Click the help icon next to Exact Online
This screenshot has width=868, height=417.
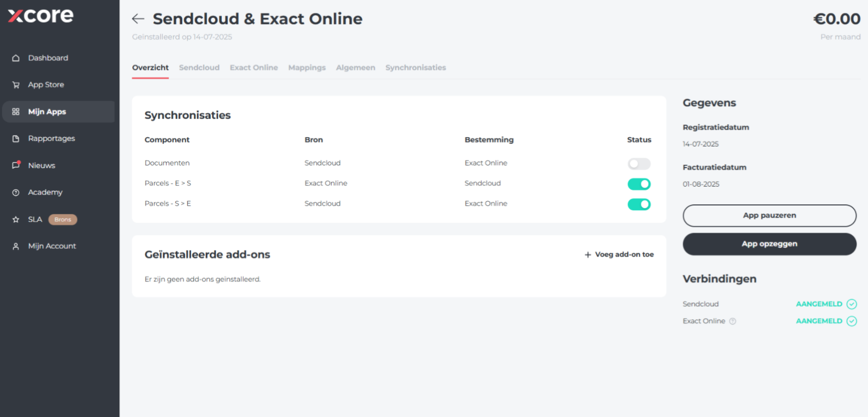[x=732, y=321]
